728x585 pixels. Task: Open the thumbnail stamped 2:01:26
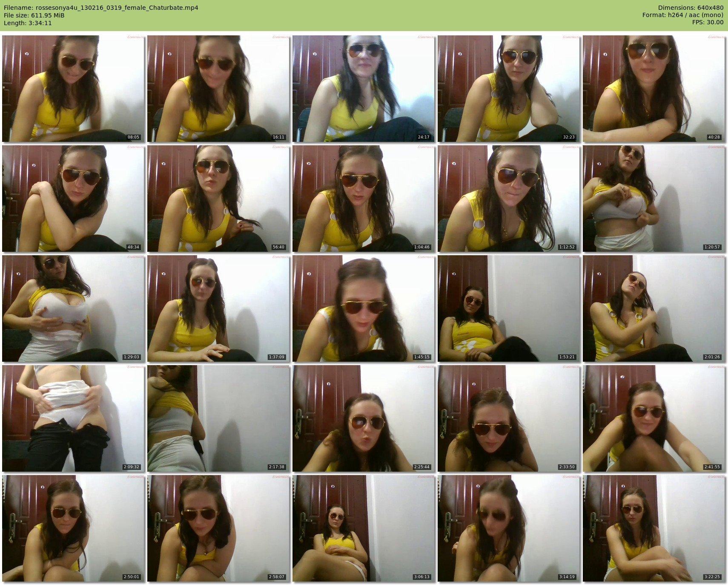point(654,308)
